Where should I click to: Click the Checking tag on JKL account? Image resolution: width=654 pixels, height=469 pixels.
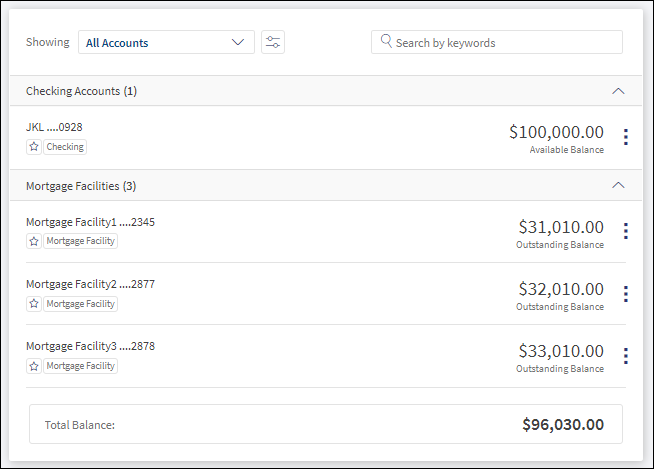(x=65, y=147)
